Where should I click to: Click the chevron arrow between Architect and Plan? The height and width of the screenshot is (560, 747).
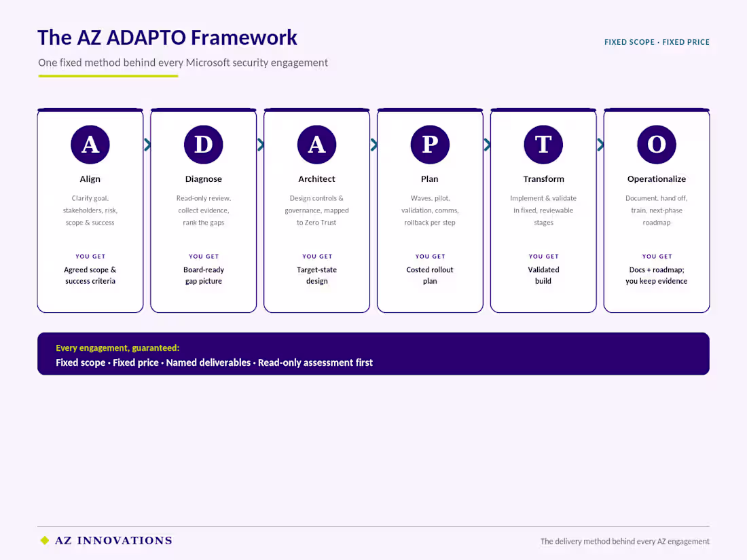[374, 145]
